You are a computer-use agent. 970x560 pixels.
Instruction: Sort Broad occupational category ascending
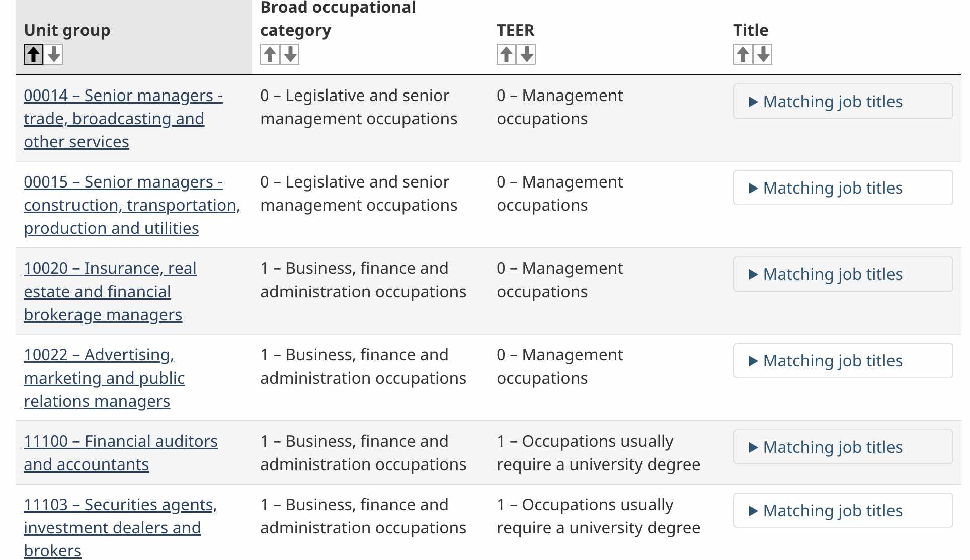[270, 54]
